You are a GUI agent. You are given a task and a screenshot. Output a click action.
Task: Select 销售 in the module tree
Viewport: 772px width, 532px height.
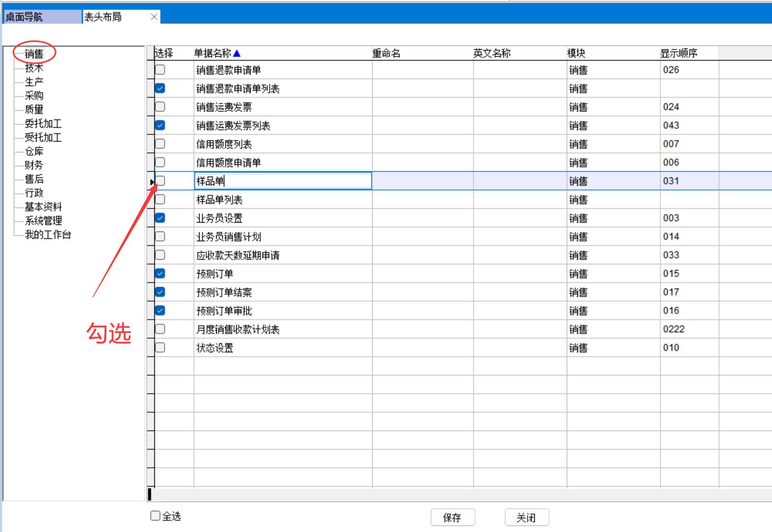[x=34, y=54]
